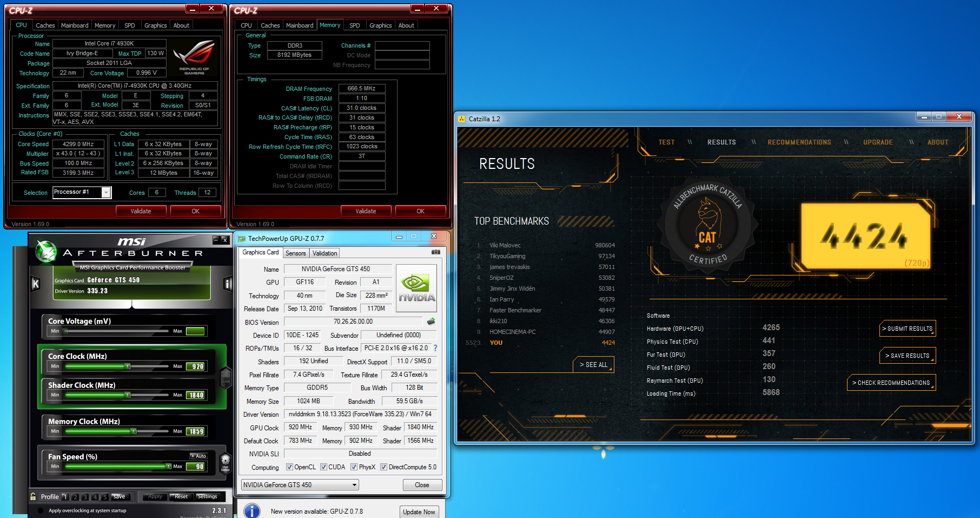This screenshot has height=518, width=980.
Task: Toggle the fan speed Auto button
Action: click(198, 456)
